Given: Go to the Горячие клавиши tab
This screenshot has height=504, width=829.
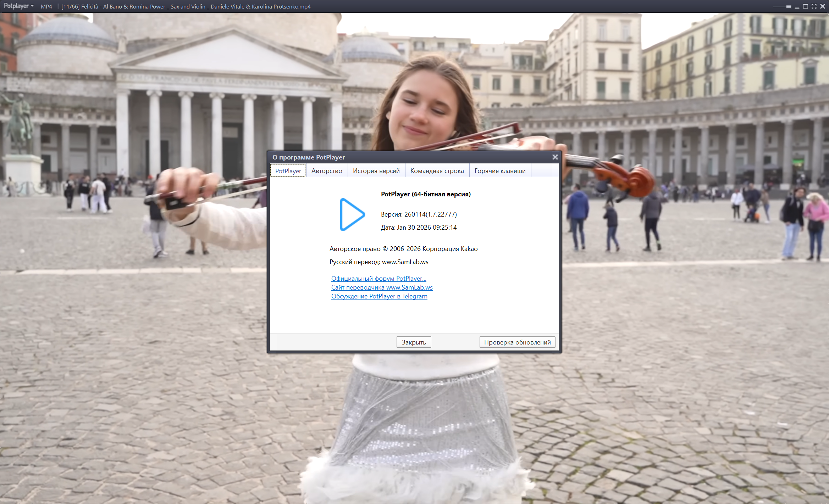Looking at the screenshot, I should 499,171.
